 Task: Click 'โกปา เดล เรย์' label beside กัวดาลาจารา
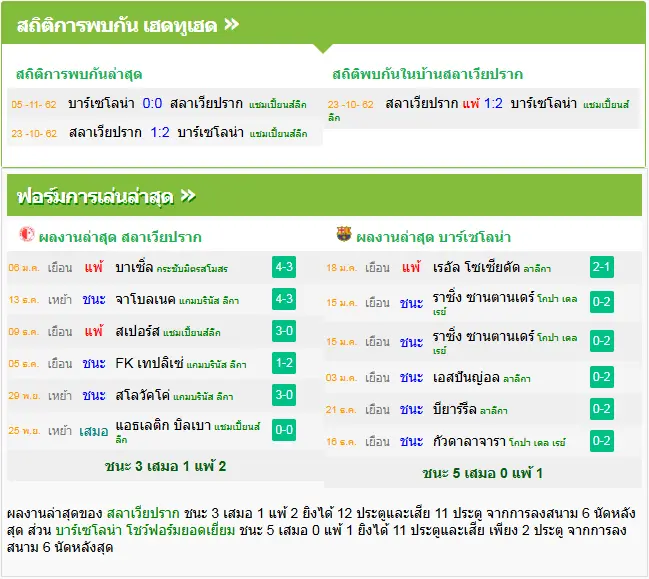[x=537, y=442]
